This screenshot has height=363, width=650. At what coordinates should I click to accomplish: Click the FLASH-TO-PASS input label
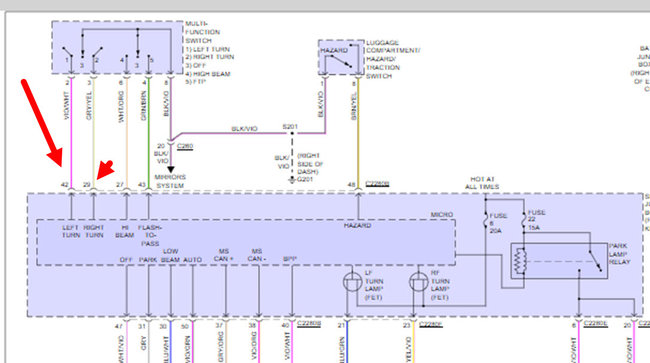click(150, 235)
